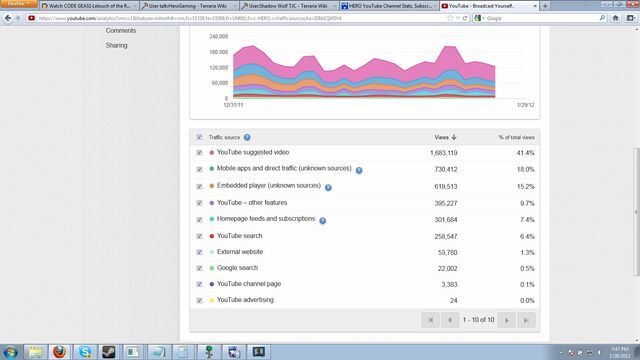The height and width of the screenshot is (360, 640).
Task: Sort by Views column arrow
Action: pyautogui.click(x=453, y=138)
